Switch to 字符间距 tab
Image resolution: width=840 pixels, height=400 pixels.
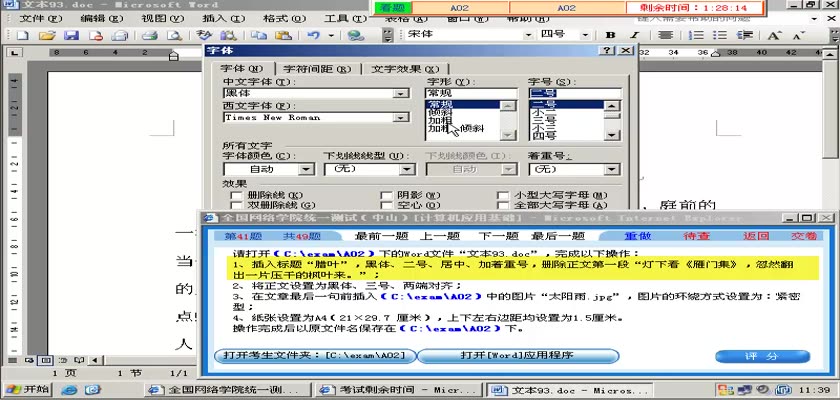[317, 69]
